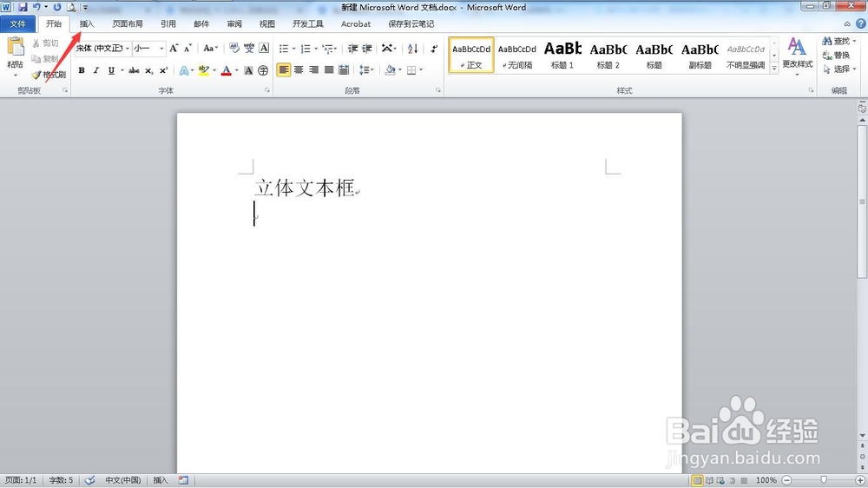The width and height of the screenshot is (868, 488).
Task: Click the Increase Indent icon
Action: pyautogui.click(x=367, y=49)
